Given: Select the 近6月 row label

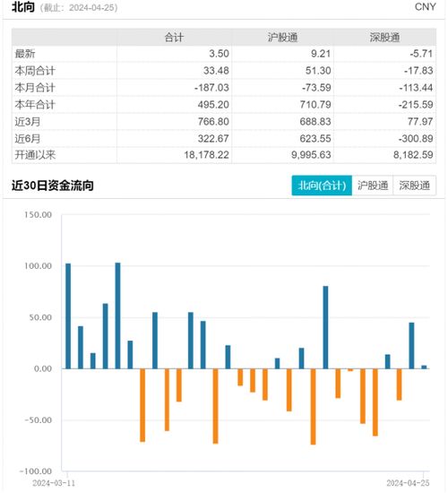Looking at the screenshot, I should pyautogui.click(x=28, y=138).
